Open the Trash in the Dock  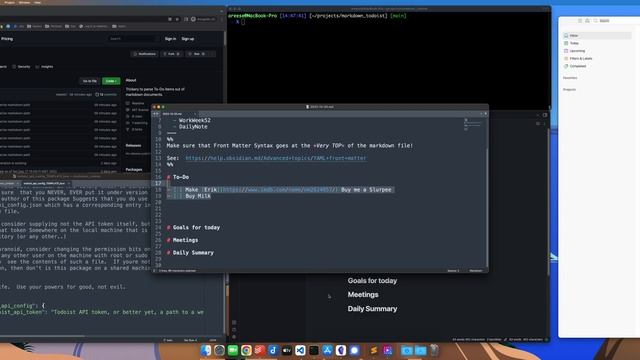pos(434,350)
